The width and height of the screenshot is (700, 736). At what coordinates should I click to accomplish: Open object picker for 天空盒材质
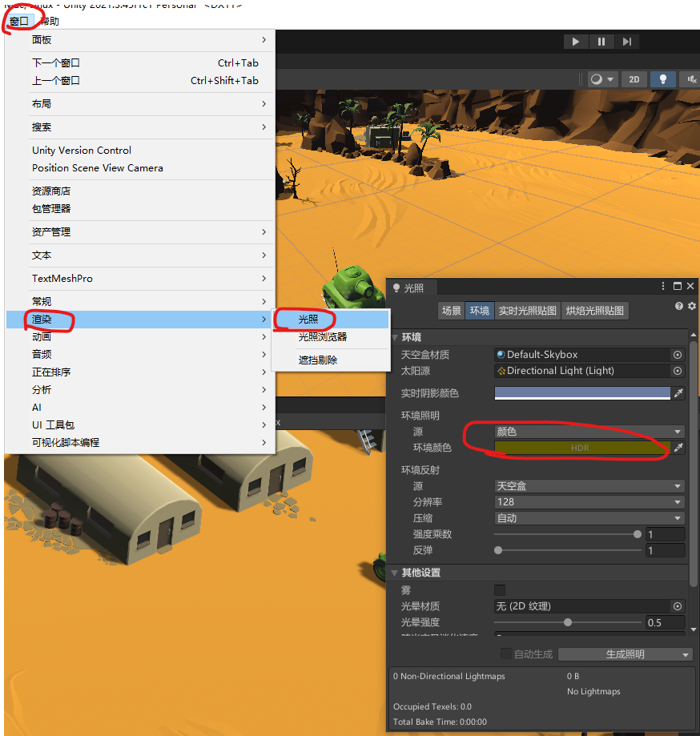pyautogui.click(x=678, y=355)
